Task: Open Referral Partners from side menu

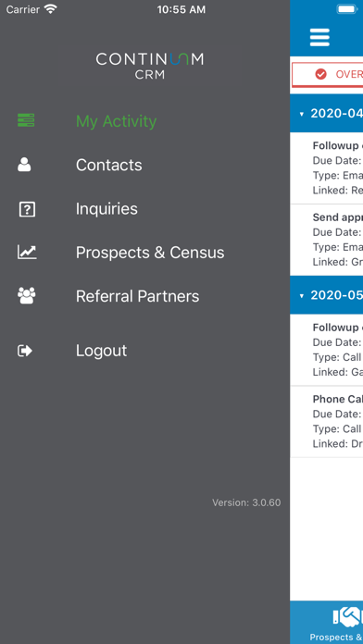Action: pyautogui.click(x=137, y=296)
